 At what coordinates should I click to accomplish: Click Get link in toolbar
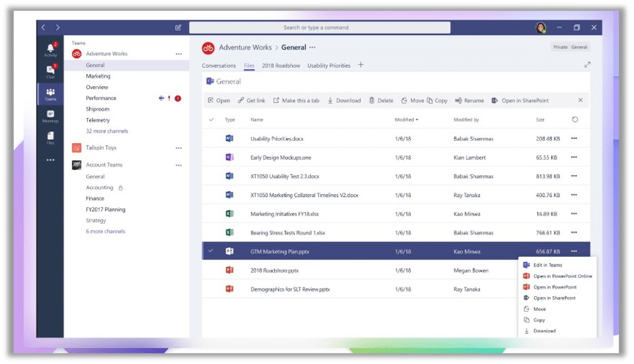(251, 100)
